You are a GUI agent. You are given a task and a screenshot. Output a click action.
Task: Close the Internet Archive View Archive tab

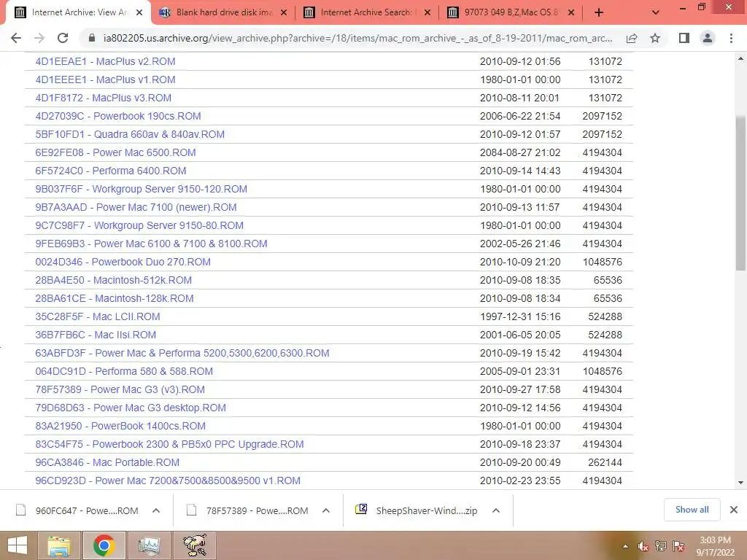coord(139,13)
